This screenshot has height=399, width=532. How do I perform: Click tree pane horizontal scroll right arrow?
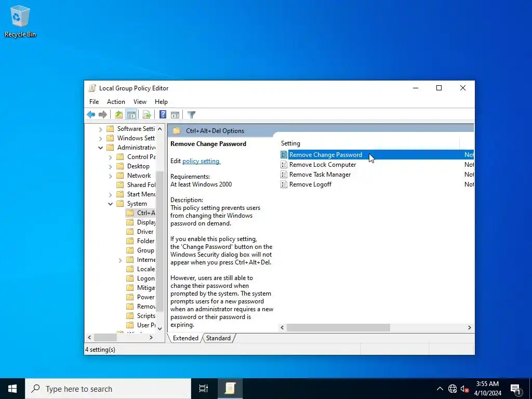pos(151,338)
